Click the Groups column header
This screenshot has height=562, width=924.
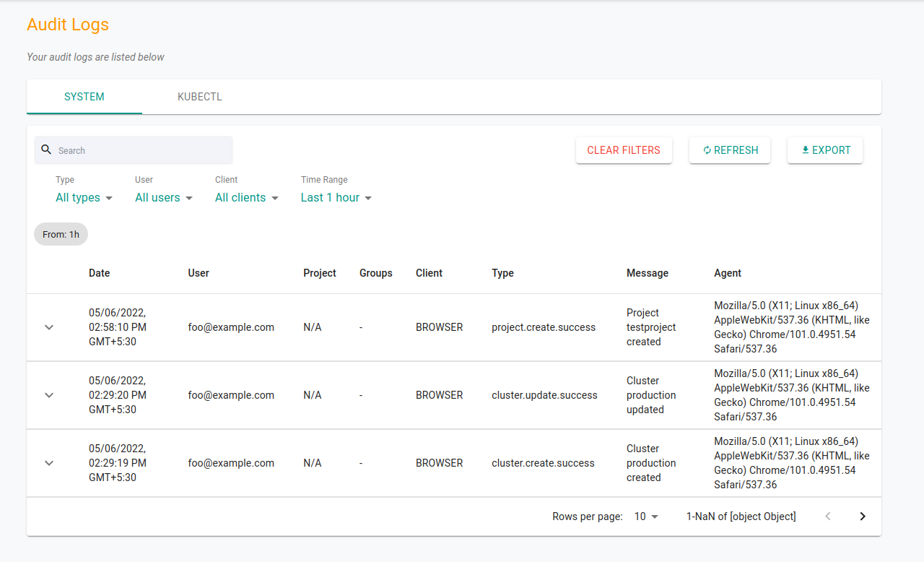point(376,273)
